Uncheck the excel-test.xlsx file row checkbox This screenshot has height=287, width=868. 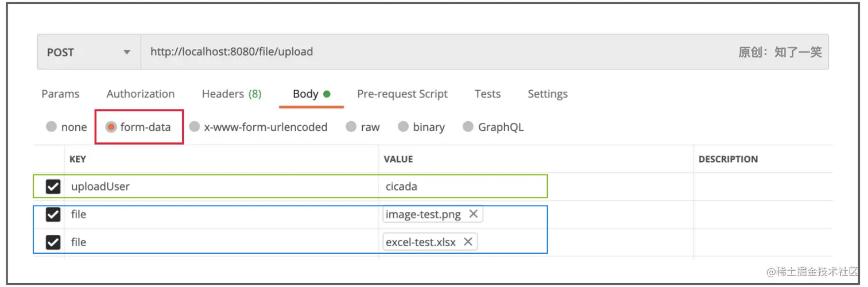click(53, 242)
